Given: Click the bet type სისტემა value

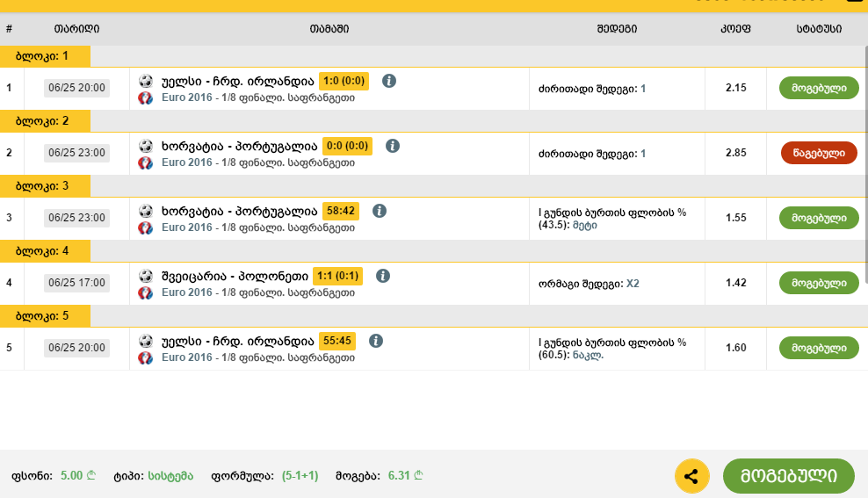Looking at the screenshot, I should coord(170,476).
